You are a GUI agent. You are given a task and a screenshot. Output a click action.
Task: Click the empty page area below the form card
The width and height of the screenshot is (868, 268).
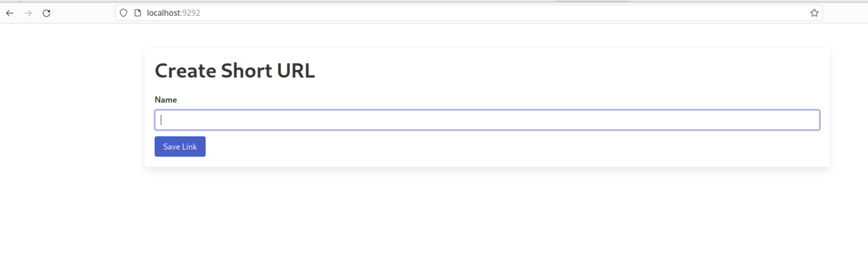pyautogui.click(x=487, y=219)
